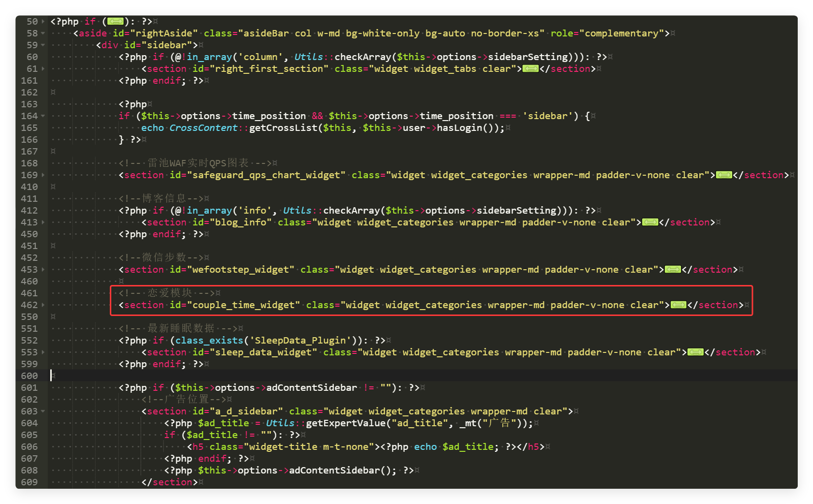Click the folded-code marker in safeguard_qps_chart_widget section

click(724, 175)
